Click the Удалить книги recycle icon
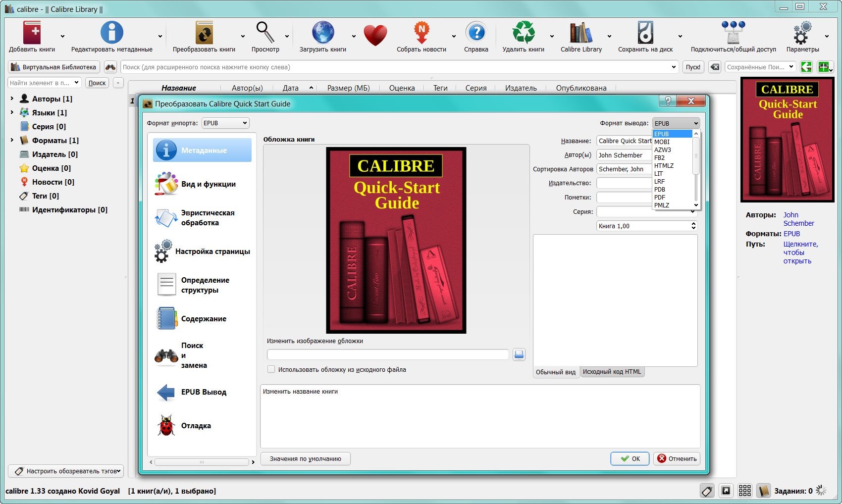This screenshot has width=842, height=504. [524, 33]
